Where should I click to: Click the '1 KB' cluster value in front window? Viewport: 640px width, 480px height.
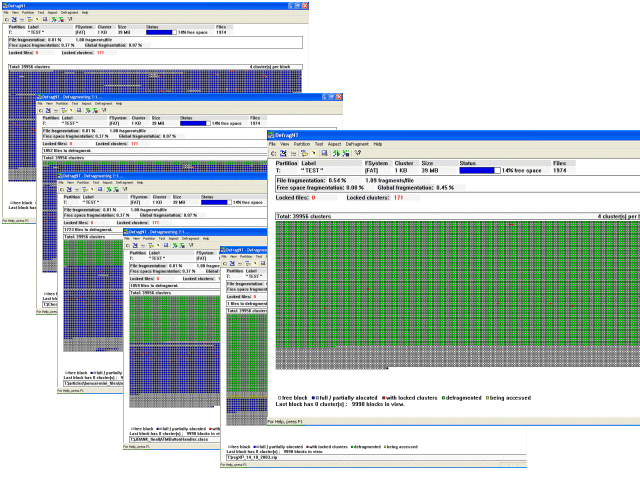click(x=401, y=171)
